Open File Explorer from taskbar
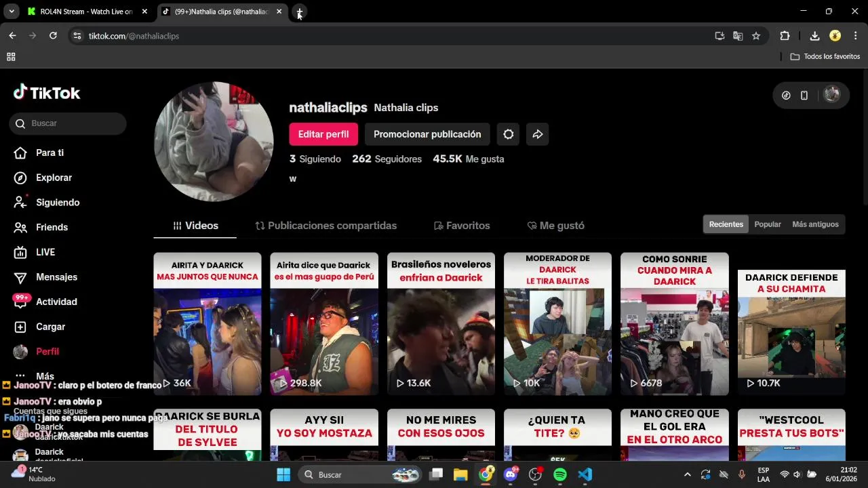 pos(460,474)
